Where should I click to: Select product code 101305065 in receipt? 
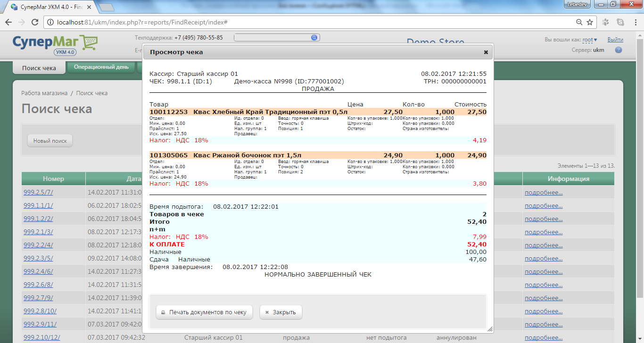click(x=169, y=155)
